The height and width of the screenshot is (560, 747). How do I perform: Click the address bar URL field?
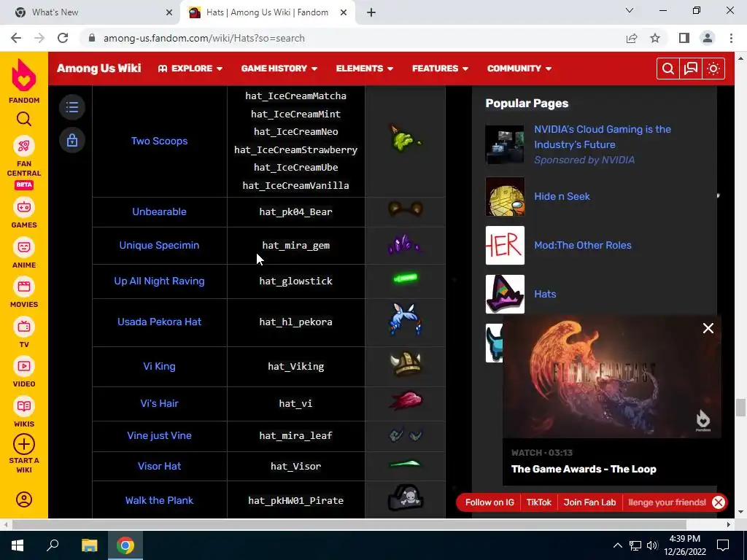pos(352,38)
